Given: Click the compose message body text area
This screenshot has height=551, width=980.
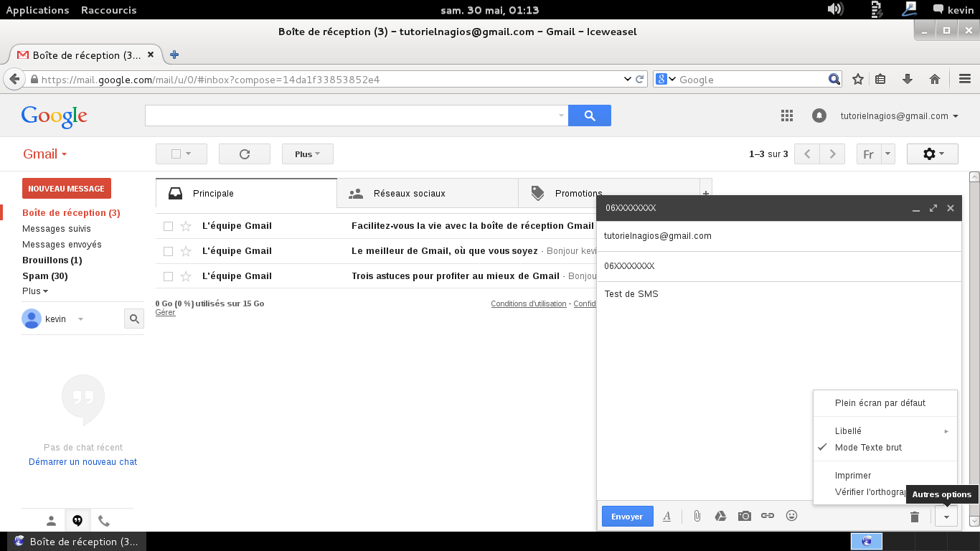Looking at the screenshot, I should click(778, 391).
